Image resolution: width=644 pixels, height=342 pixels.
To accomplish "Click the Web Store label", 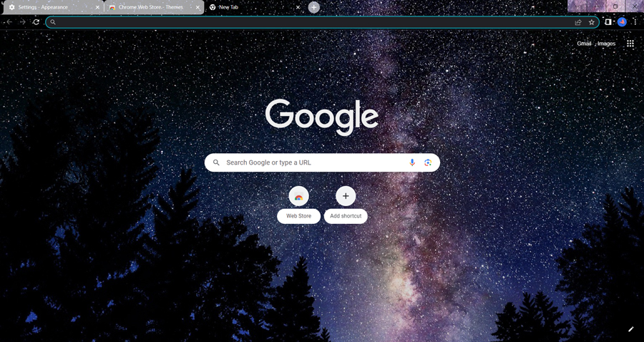I will coord(298,216).
